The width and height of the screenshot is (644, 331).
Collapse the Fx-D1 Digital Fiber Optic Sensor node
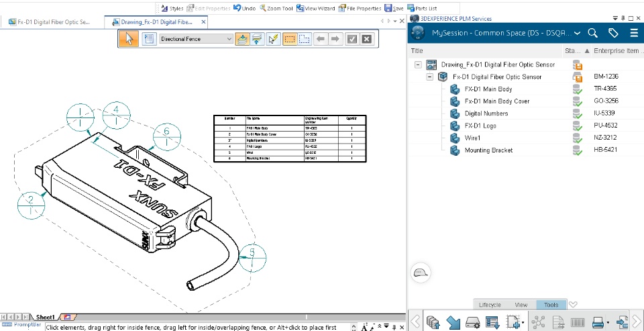coord(429,77)
